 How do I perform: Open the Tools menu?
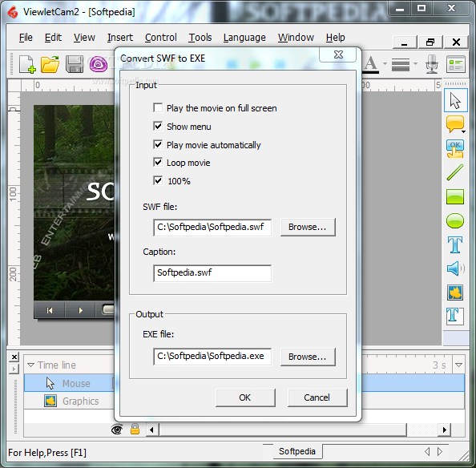click(200, 38)
